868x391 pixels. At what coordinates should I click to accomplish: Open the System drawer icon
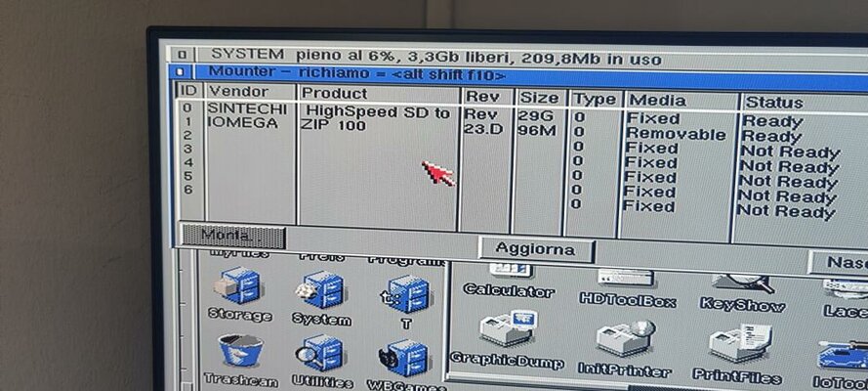[x=321, y=290]
